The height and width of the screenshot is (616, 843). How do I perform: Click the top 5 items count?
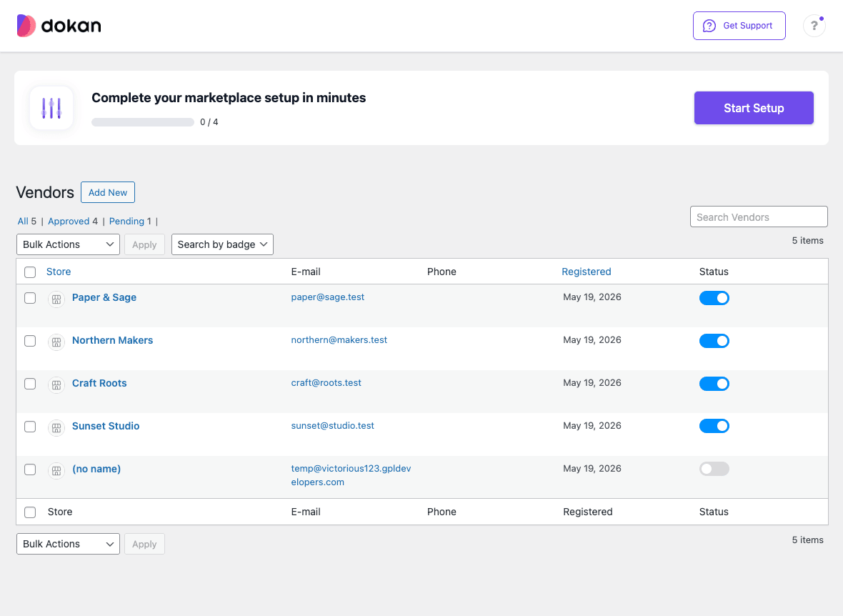coord(807,241)
